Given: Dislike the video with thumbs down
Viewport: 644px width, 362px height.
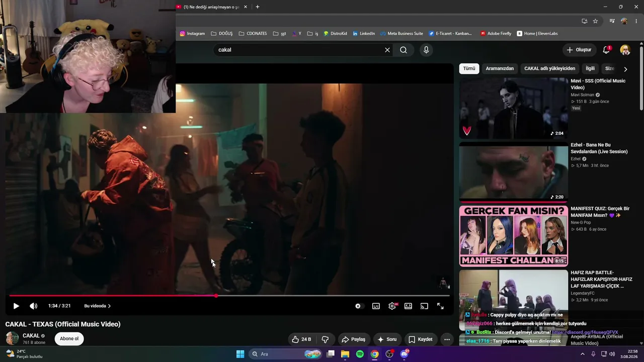Looking at the screenshot, I should (325, 339).
